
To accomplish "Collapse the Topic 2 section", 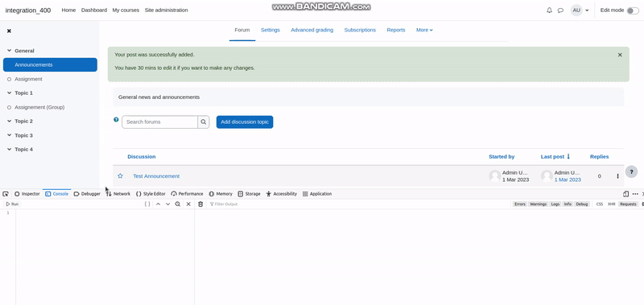I will (9, 121).
